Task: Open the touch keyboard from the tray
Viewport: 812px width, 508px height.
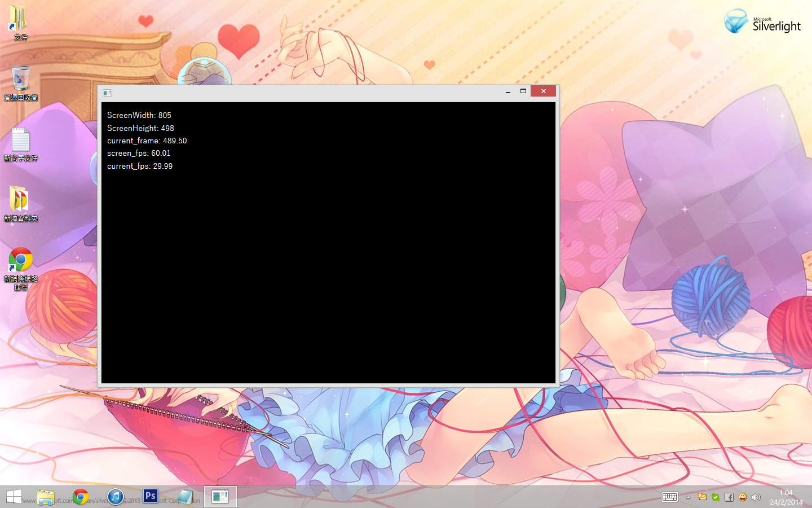Action: point(669,497)
